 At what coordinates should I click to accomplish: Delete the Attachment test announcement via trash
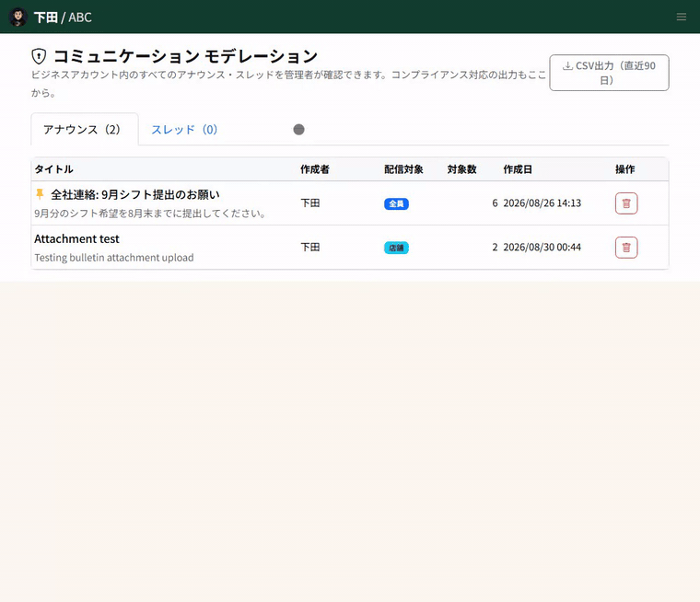point(626,248)
